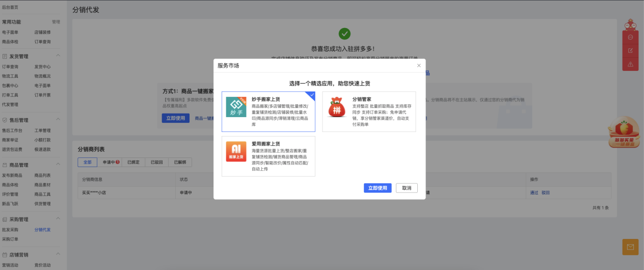
Task: Click 通过 link for the applicant
Action: click(x=534, y=193)
